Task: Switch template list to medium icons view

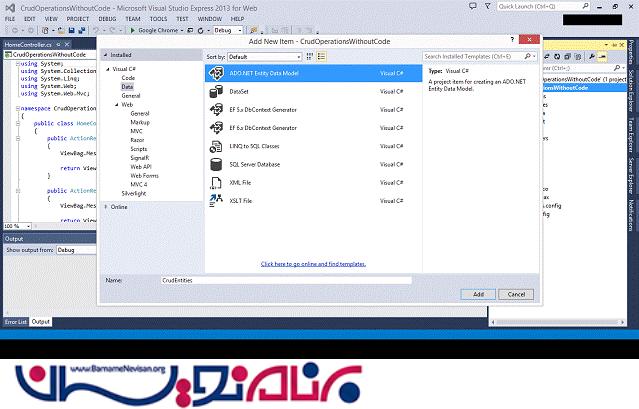Action: [320, 57]
